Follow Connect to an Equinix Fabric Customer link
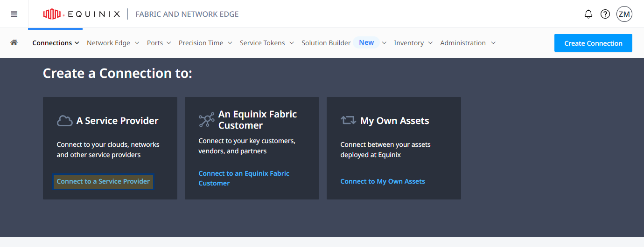The width and height of the screenshot is (644, 247). [244, 178]
